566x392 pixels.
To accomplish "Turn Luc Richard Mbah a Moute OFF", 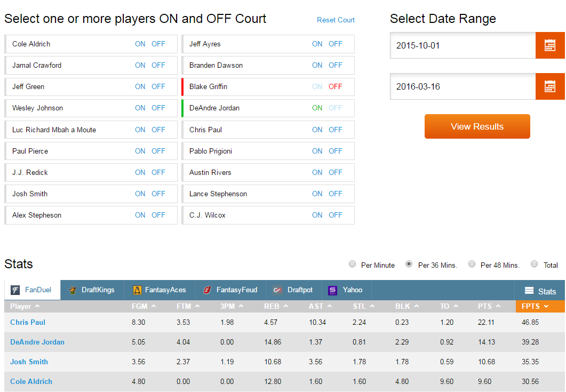I will [158, 130].
